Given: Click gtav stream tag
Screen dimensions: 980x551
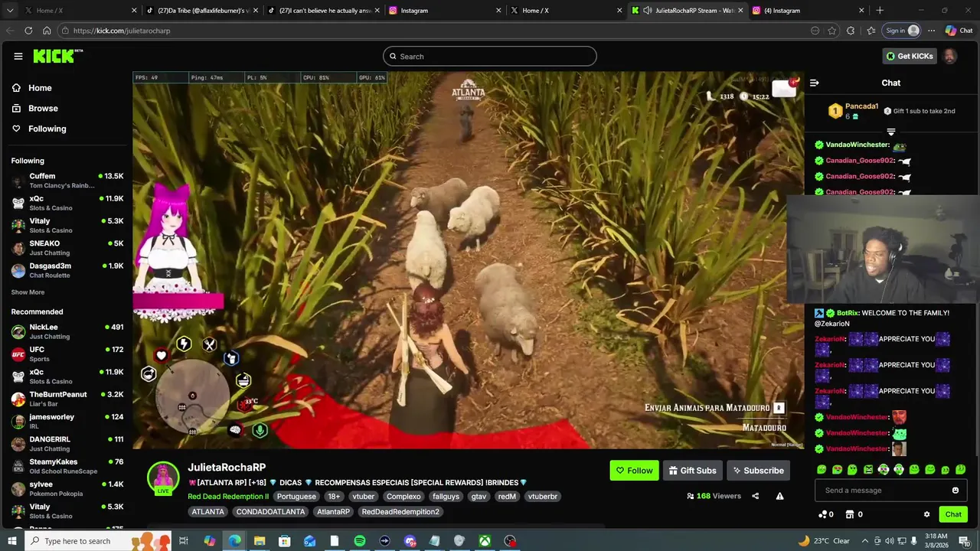Looking at the screenshot, I should [x=479, y=497].
